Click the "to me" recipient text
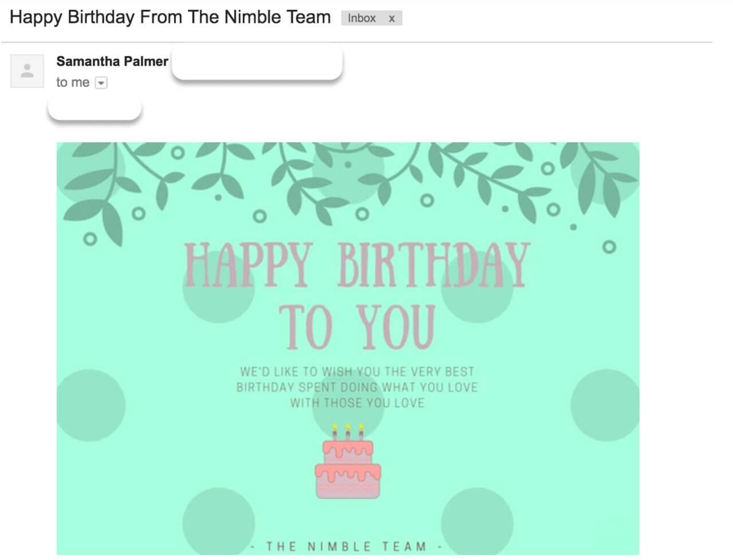 73,82
